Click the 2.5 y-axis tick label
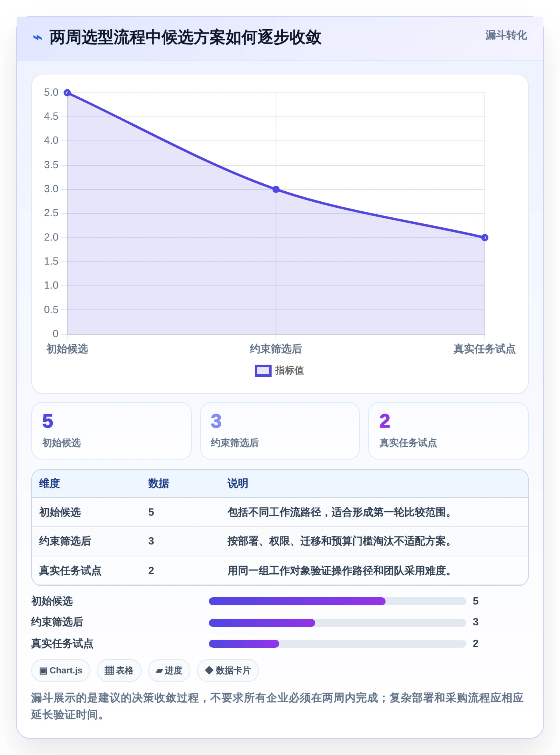The height and width of the screenshot is (755, 560). click(51, 213)
